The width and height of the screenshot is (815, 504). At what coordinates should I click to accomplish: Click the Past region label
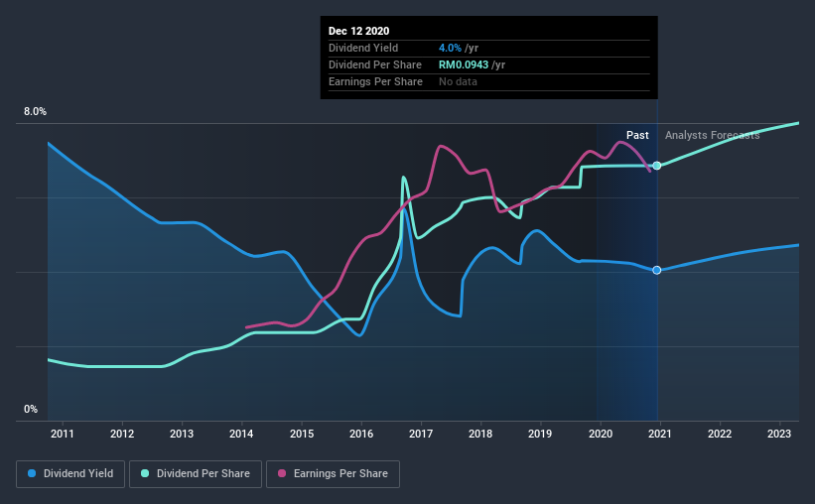click(x=637, y=135)
